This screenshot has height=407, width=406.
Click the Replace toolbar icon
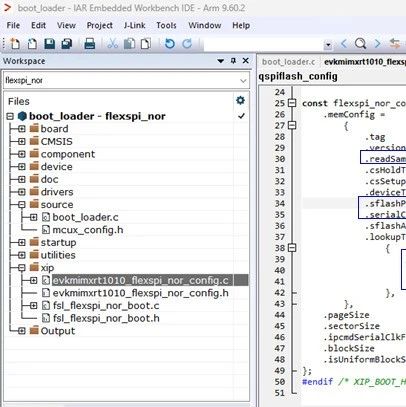click(x=395, y=44)
